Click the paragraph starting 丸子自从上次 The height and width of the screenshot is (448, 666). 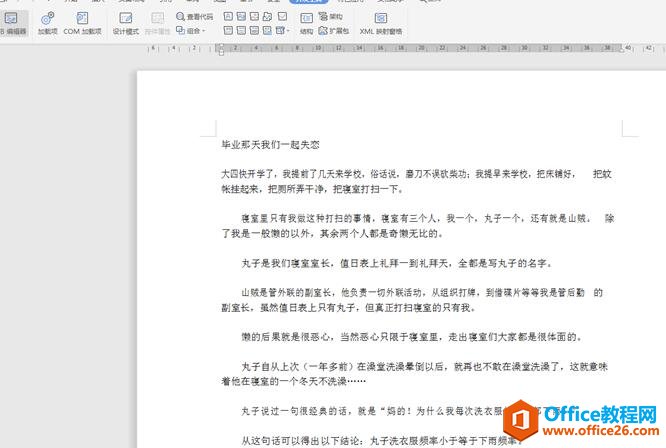[x=415, y=374]
